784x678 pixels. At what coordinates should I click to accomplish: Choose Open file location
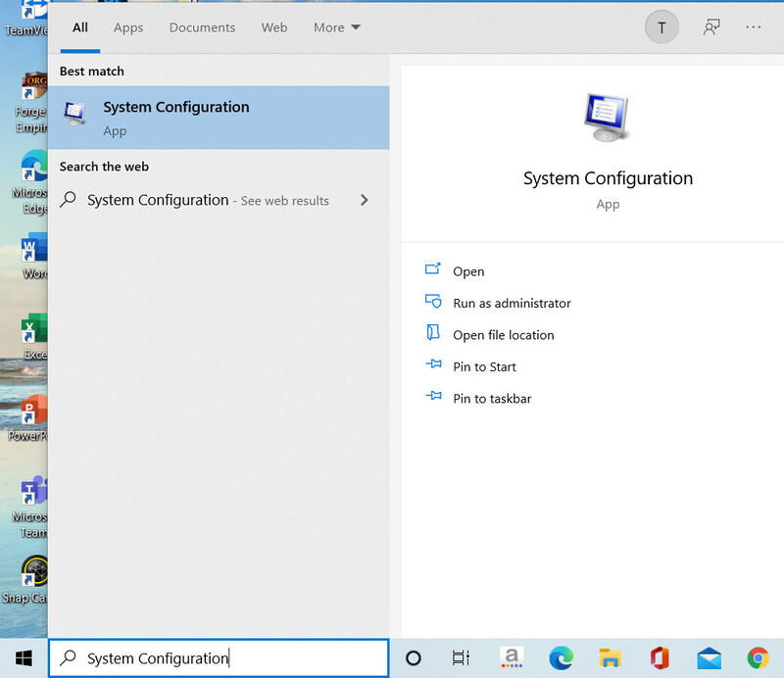pos(504,335)
